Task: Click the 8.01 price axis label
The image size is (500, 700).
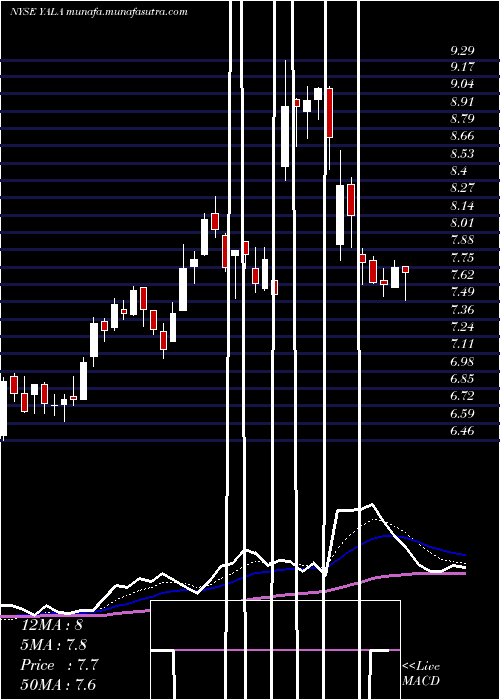Action: click(x=462, y=223)
